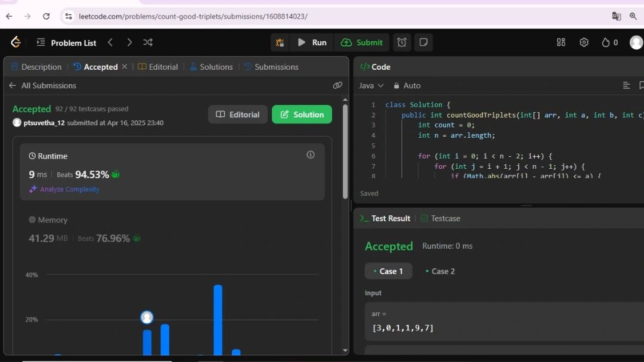Click the avatar marker on the chart
The width and height of the screenshot is (644, 362).
tap(147, 317)
